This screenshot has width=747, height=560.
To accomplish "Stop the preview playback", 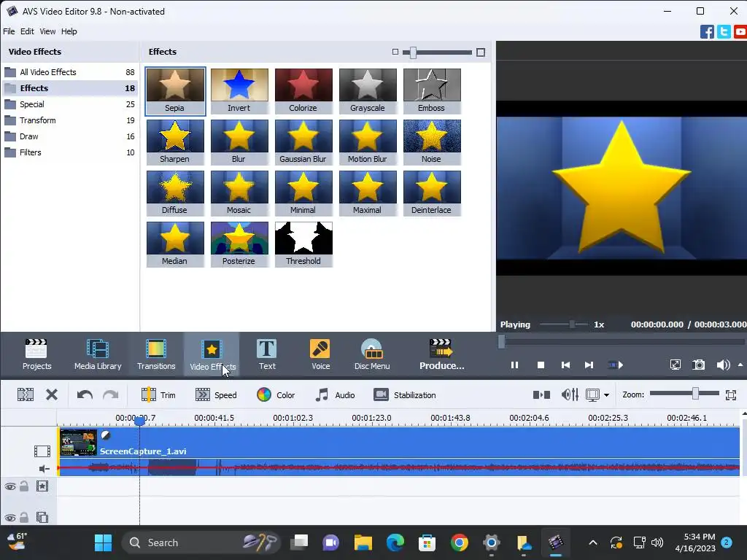I will [x=541, y=365].
